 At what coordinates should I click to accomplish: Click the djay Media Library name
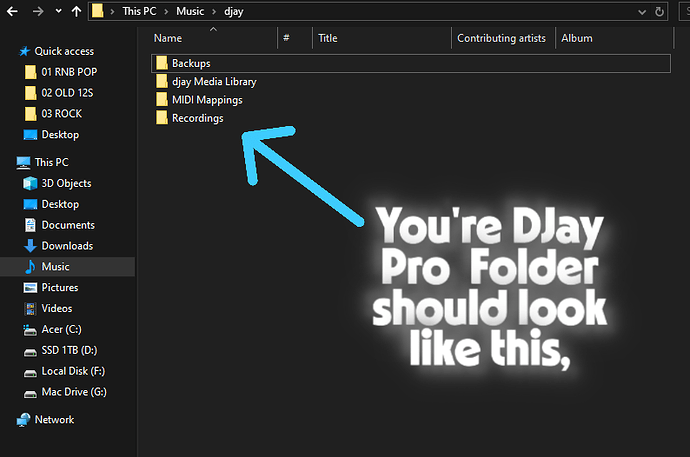(x=214, y=82)
